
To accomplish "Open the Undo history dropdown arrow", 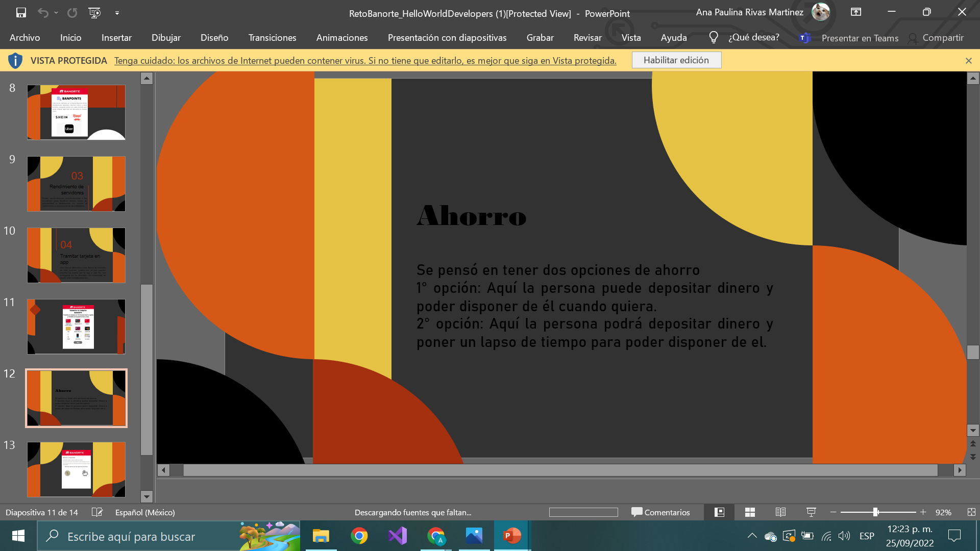I will click(x=56, y=13).
